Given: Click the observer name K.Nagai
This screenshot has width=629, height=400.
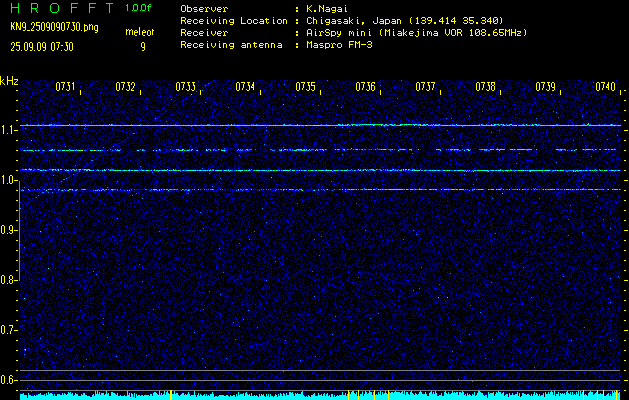Looking at the screenshot, I should pos(327,9).
